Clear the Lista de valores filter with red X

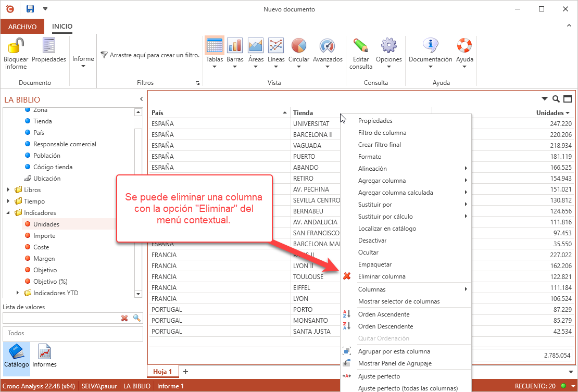click(x=124, y=318)
